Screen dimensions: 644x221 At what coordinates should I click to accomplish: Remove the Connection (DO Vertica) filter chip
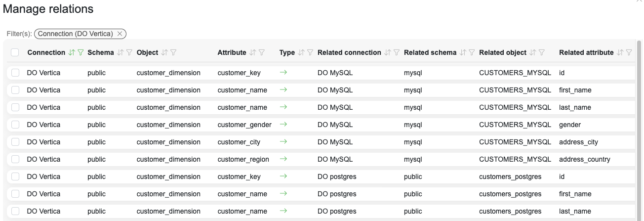120,34
